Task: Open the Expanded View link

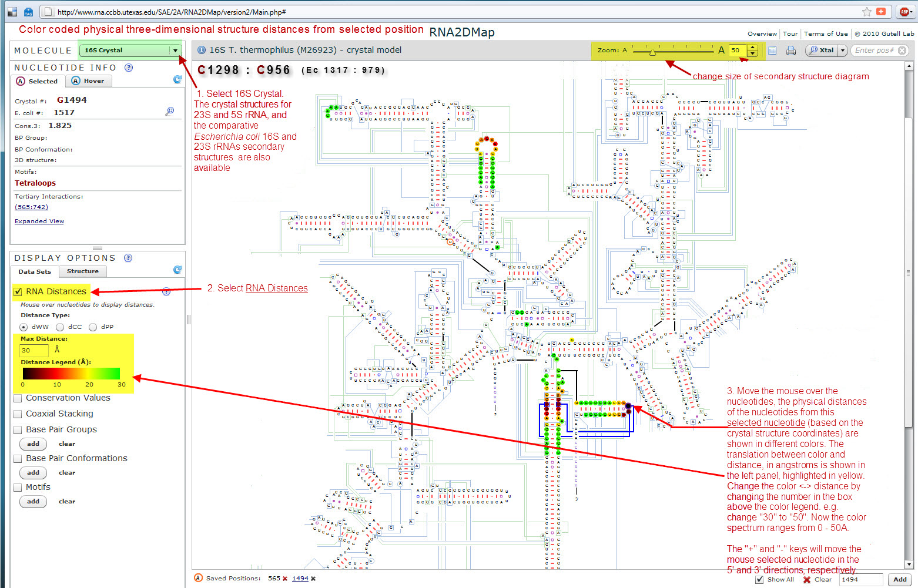Action: click(39, 221)
